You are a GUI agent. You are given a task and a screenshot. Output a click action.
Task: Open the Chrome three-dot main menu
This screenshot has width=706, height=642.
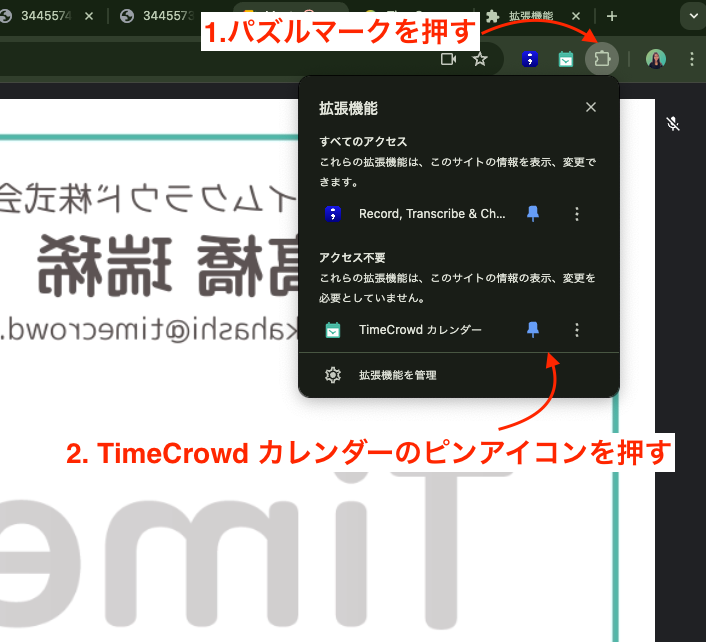[x=692, y=59]
